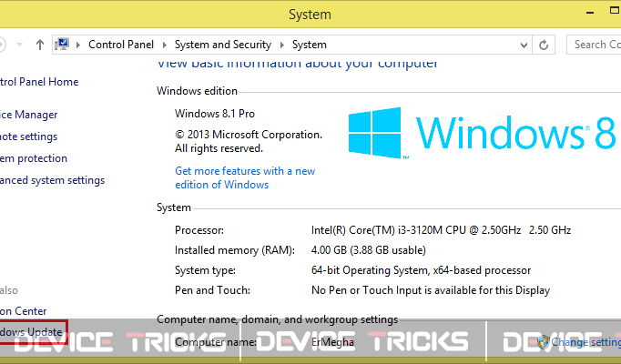Image resolution: width=621 pixels, height=364 pixels.
Task: Click the shield icon beside Change settings
Action: pos(543,342)
